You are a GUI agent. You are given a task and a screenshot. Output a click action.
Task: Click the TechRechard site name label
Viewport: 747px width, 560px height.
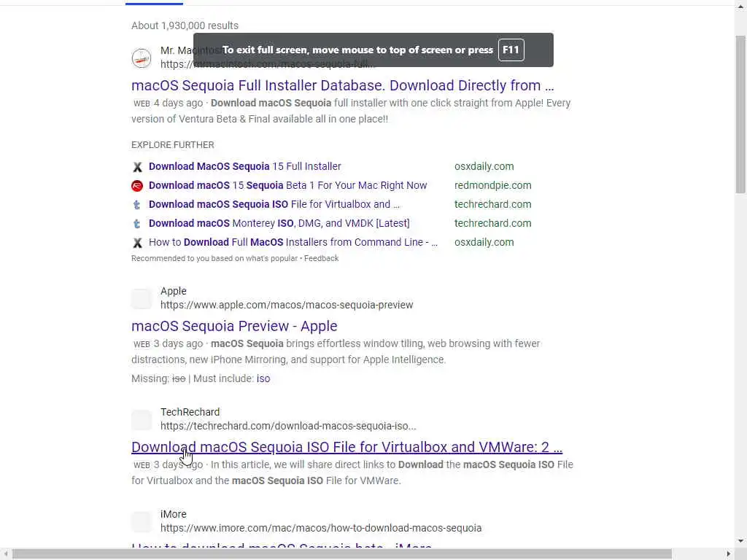tap(190, 412)
